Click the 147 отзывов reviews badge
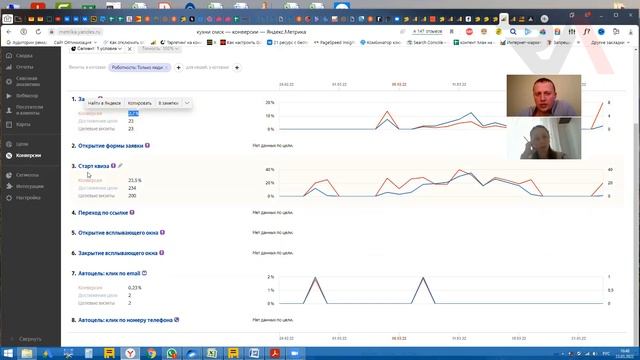This screenshot has height=360, width=640. (x=427, y=31)
